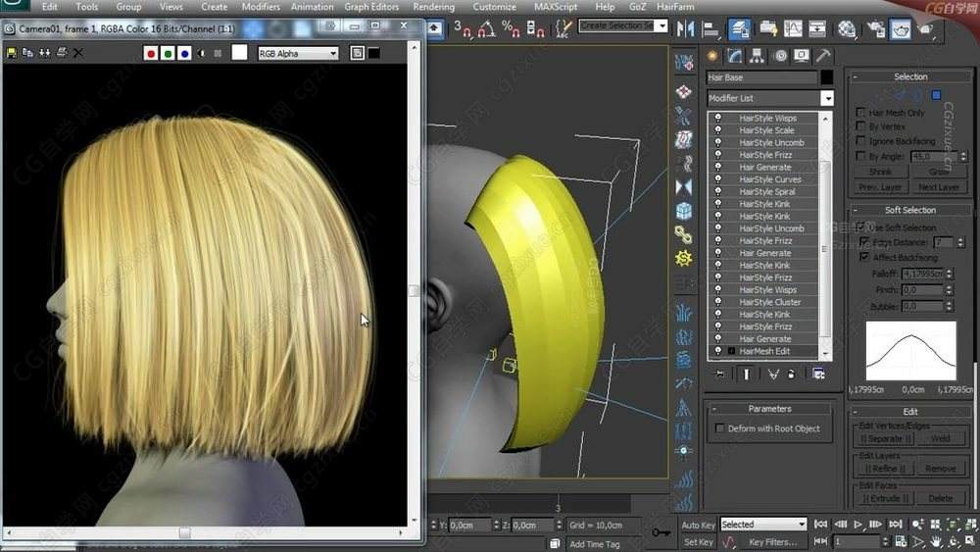Toggle By Vertex checkbox

tap(860, 125)
